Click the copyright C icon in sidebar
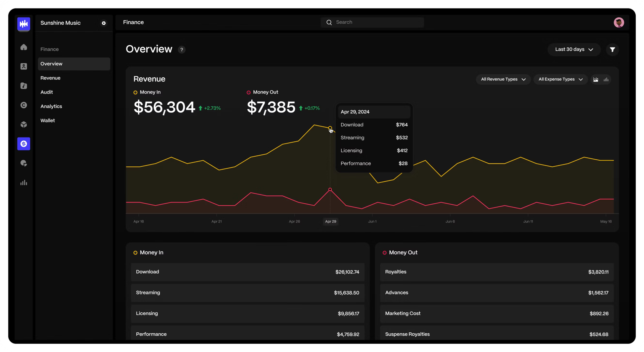 24,105
